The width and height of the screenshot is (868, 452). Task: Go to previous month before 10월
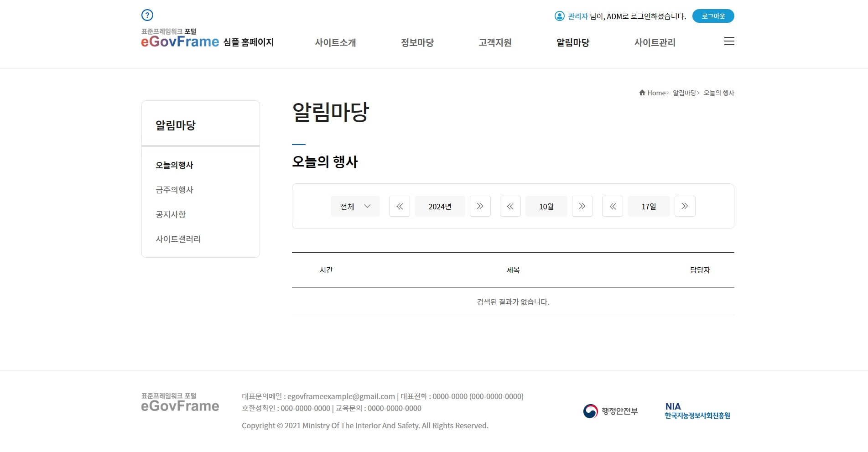pyautogui.click(x=510, y=206)
